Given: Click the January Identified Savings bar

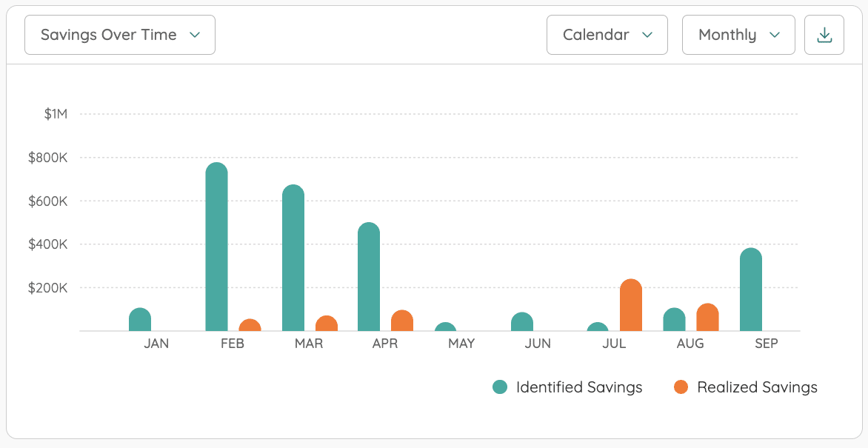Looking at the screenshot, I should 140,320.
